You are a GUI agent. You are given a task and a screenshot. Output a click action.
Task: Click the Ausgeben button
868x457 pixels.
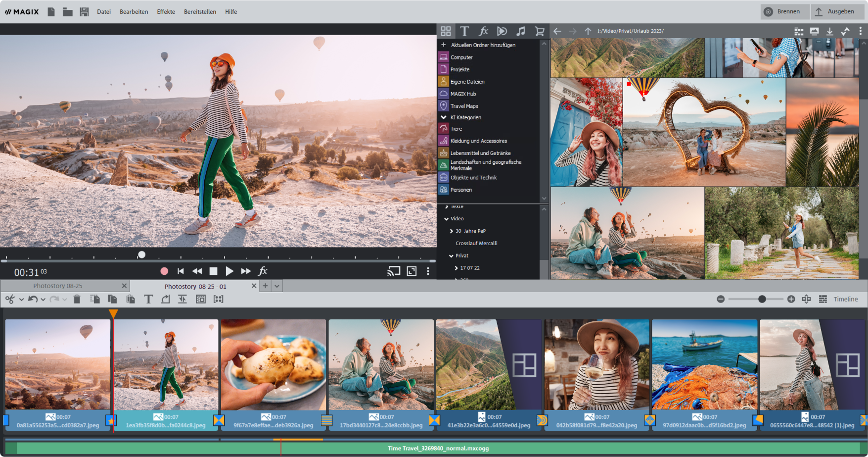coord(838,11)
